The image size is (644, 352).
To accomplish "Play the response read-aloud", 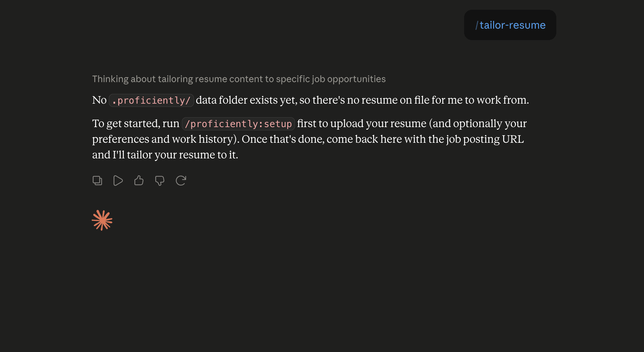I will pos(118,181).
